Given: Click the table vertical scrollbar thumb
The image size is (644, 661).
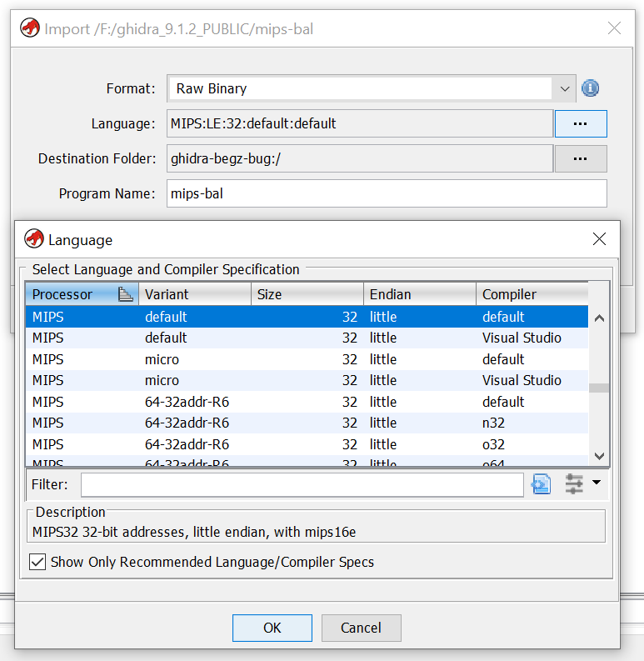Looking at the screenshot, I should (x=599, y=388).
